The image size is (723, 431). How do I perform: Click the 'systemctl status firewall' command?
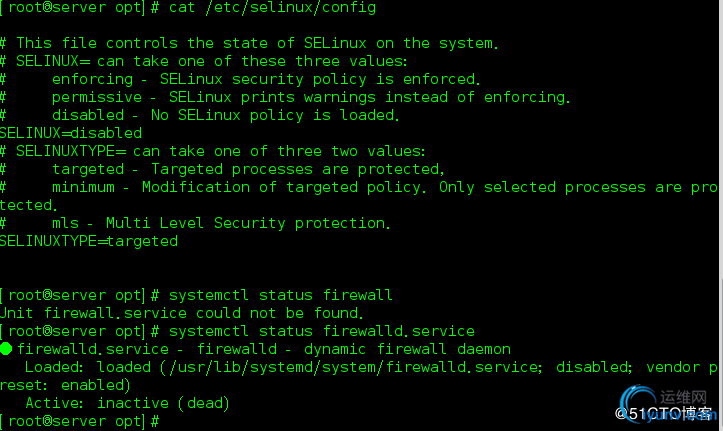(x=280, y=295)
